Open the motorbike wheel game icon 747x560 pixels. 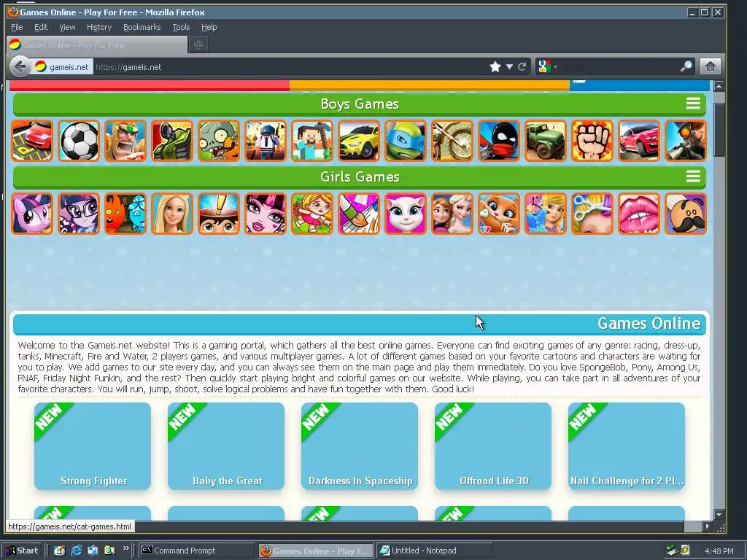(x=452, y=141)
